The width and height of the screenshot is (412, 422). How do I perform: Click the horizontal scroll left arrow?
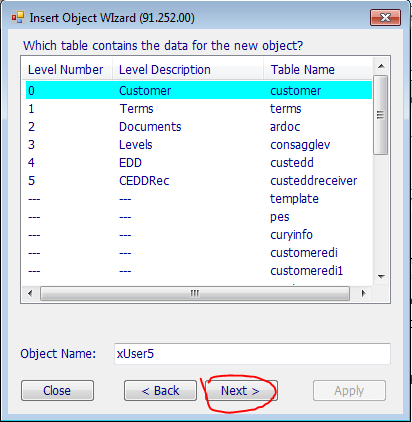tap(30, 293)
